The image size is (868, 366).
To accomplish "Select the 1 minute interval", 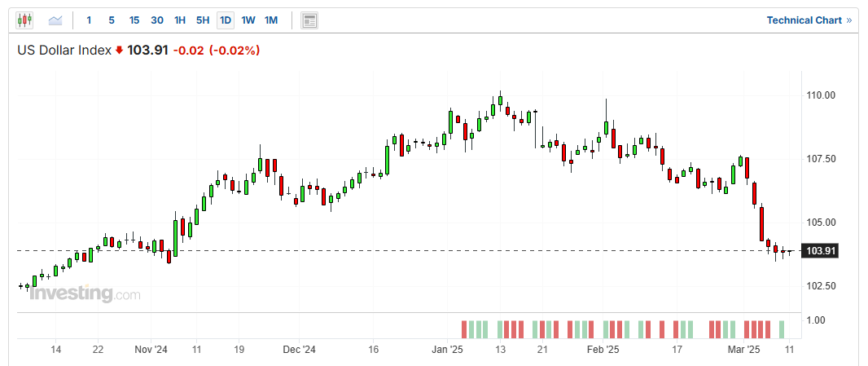I will click(x=89, y=20).
